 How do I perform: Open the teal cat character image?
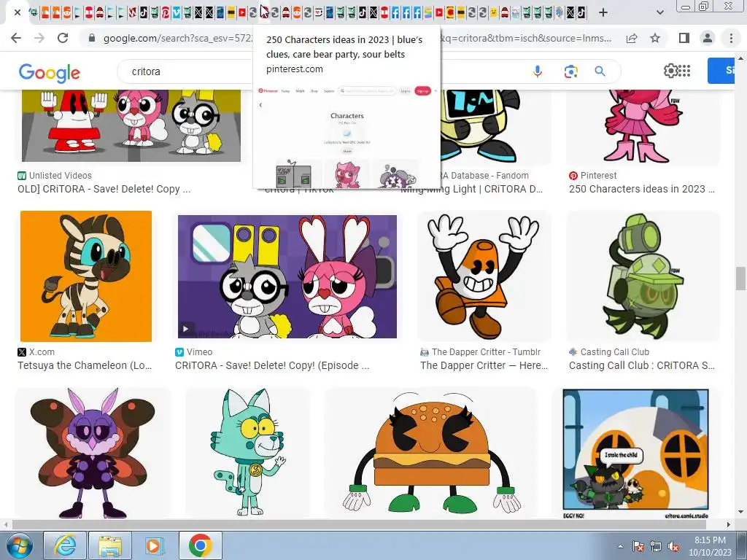[248, 453]
